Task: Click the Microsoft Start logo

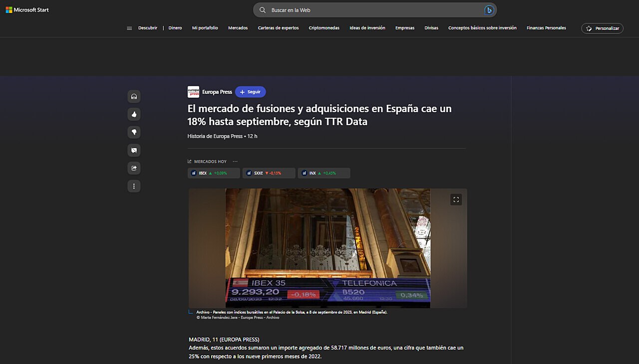Action: (x=27, y=10)
